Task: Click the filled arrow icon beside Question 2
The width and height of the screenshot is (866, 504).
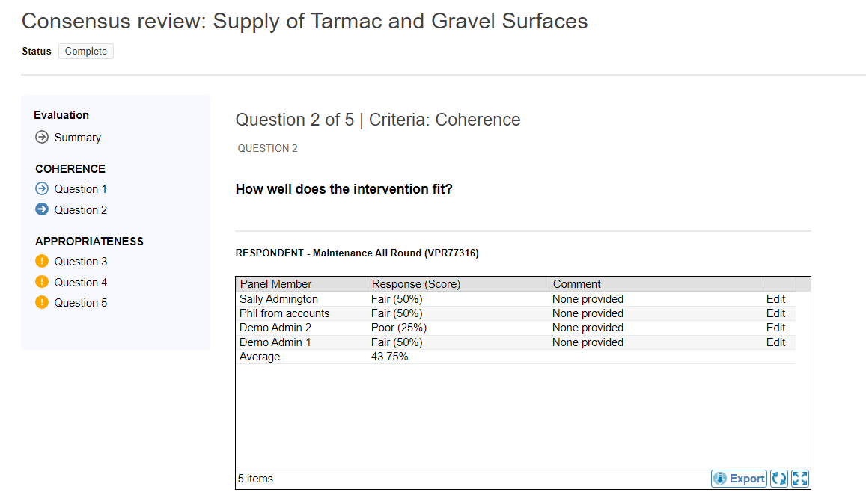Action: [x=42, y=210]
